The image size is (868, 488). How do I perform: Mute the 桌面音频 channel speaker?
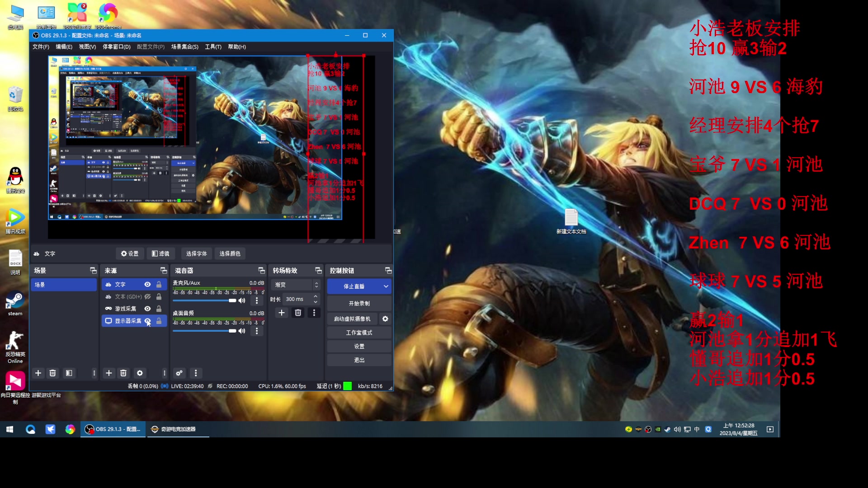click(242, 331)
